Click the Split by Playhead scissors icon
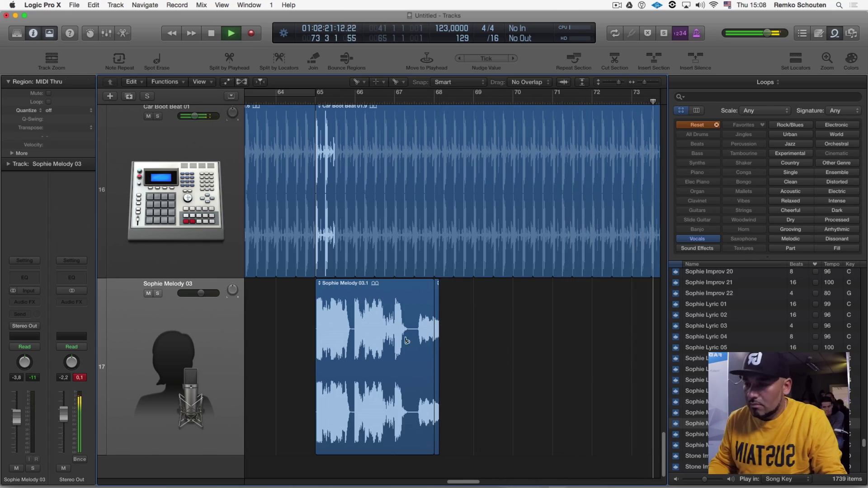 [229, 58]
